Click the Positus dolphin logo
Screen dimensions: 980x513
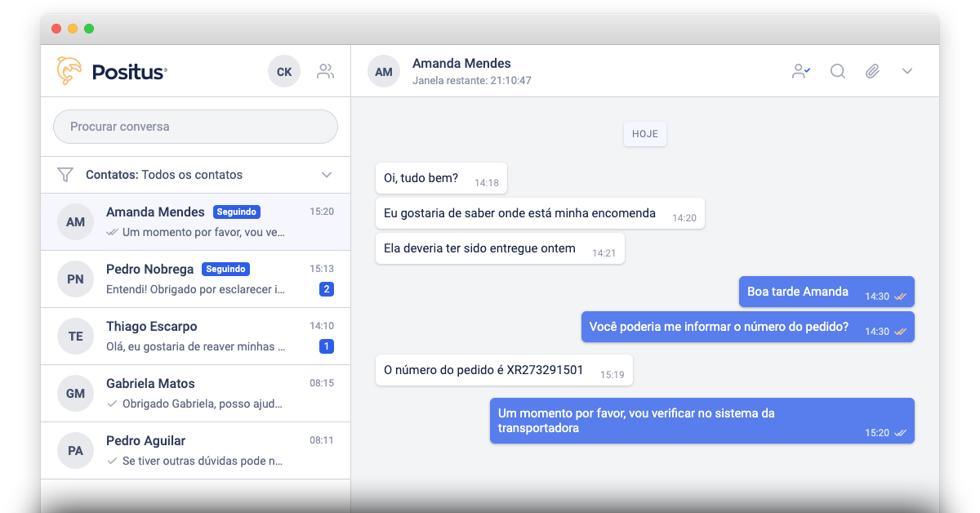[x=69, y=71]
